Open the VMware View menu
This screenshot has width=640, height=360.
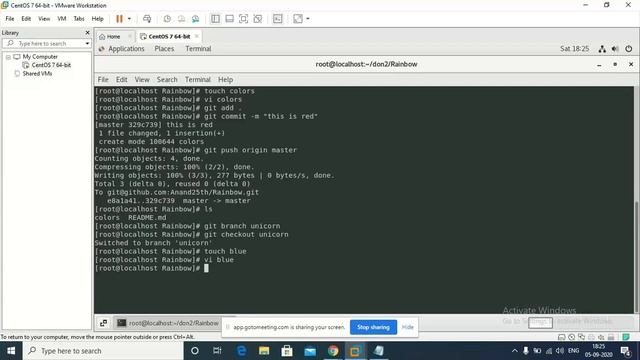coord(44,19)
